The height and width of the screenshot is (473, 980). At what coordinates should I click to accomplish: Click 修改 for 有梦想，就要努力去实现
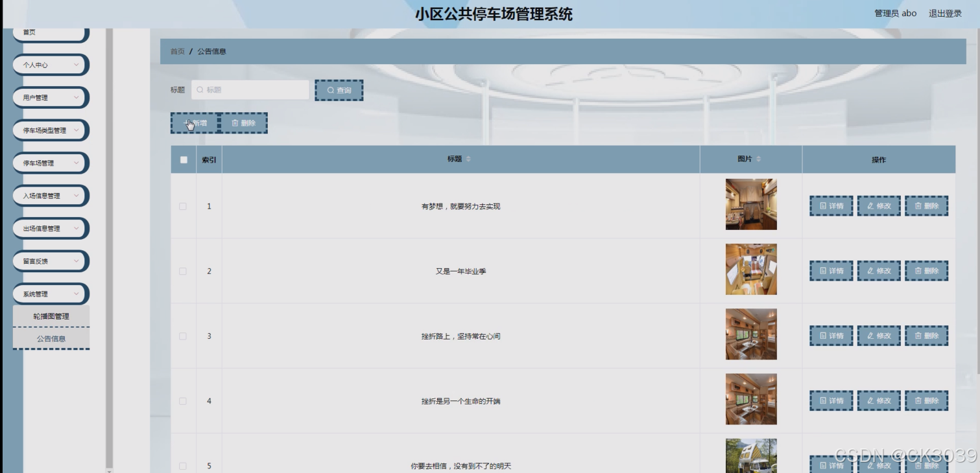(x=879, y=206)
